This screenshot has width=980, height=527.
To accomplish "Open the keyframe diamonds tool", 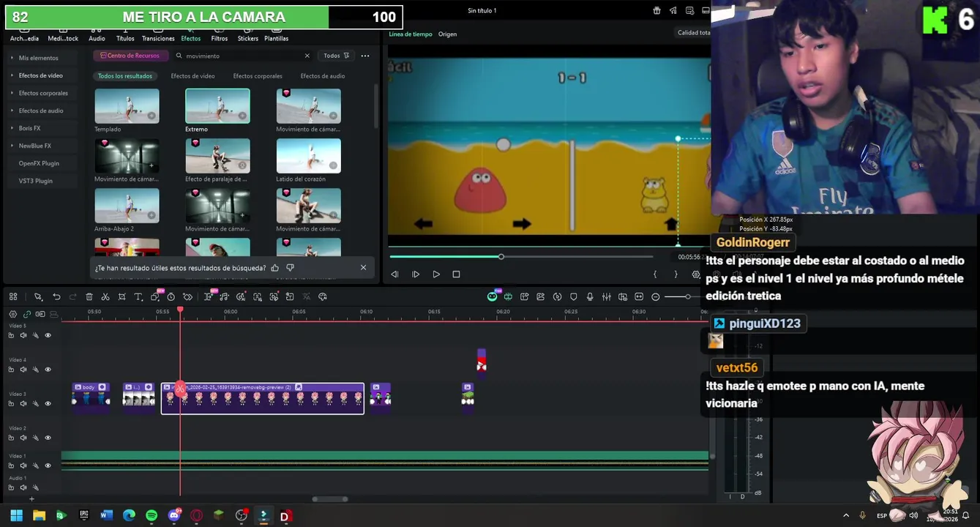I will pos(187,296).
